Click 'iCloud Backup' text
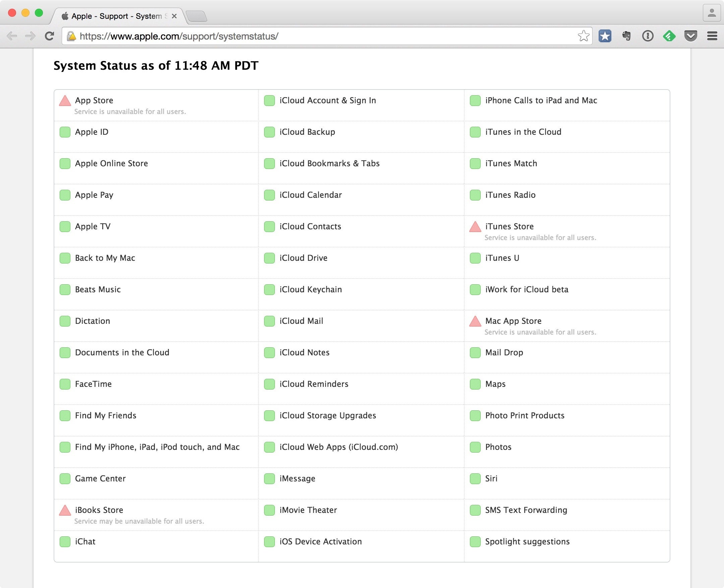The width and height of the screenshot is (724, 588). click(307, 132)
